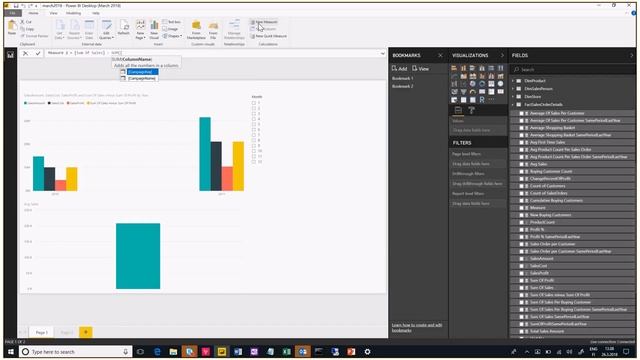The width and height of the screenshot is (640, 360).
Task: Open File Explorer from the taskbar
Action: click(x=173, y=351)
